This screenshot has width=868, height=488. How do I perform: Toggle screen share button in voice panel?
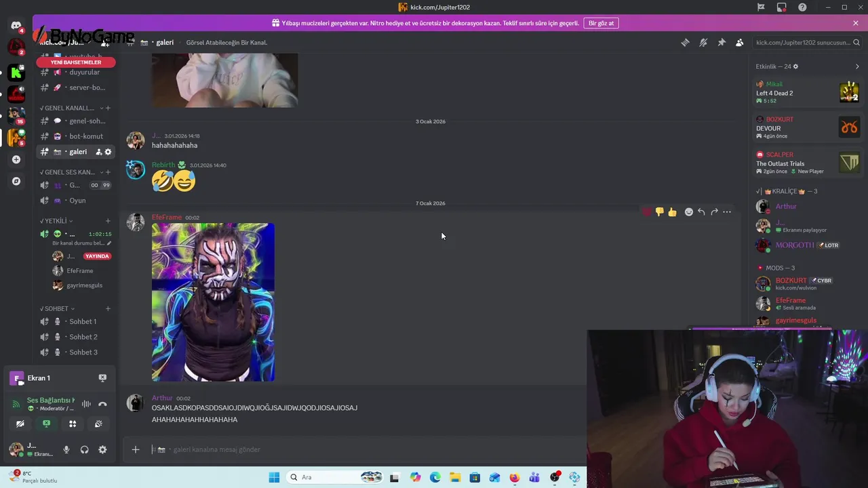pos(46,424)
